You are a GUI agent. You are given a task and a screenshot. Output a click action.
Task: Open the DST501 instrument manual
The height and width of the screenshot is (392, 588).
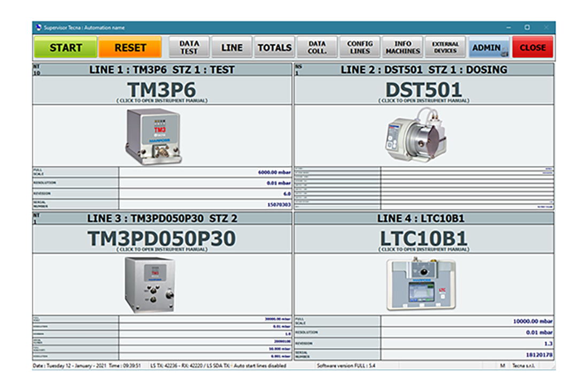[x=424, y=90]
